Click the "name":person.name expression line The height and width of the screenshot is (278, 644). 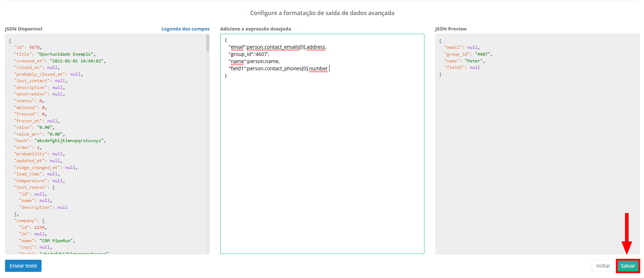point(254,61)
